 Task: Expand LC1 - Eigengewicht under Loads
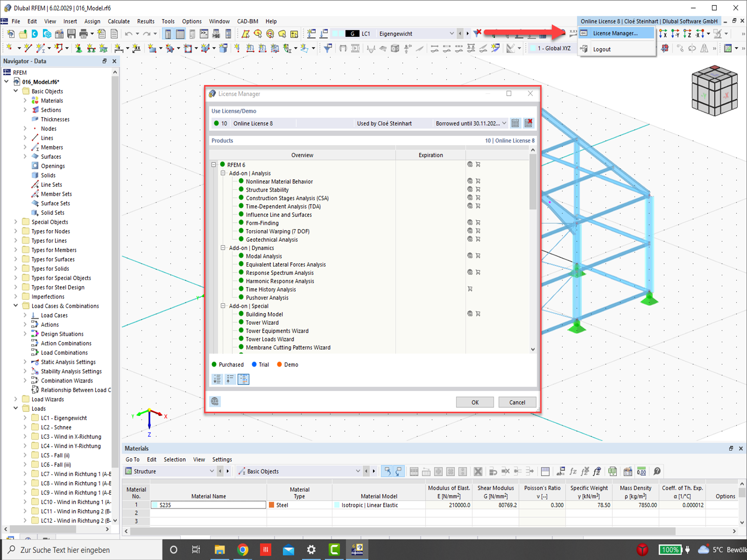(x=25, y=418)
